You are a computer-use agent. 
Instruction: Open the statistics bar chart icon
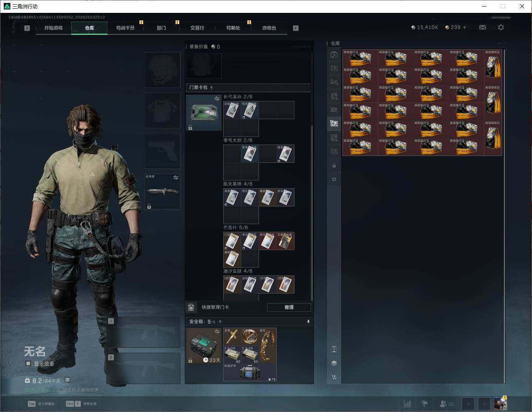pyautogui.click(x=408, y=404)
